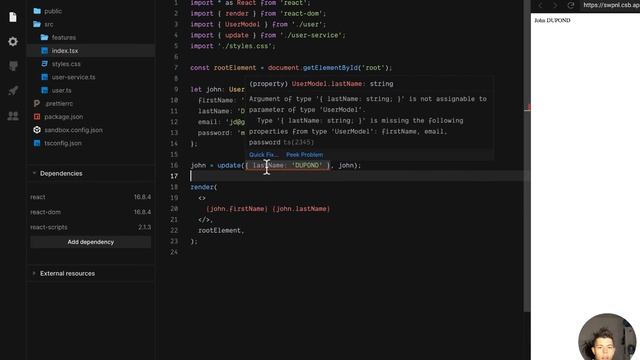The width and height of the screenshot is (640, 360).
Task: Go back in the preview browser
Action: (x=540, y=5)
